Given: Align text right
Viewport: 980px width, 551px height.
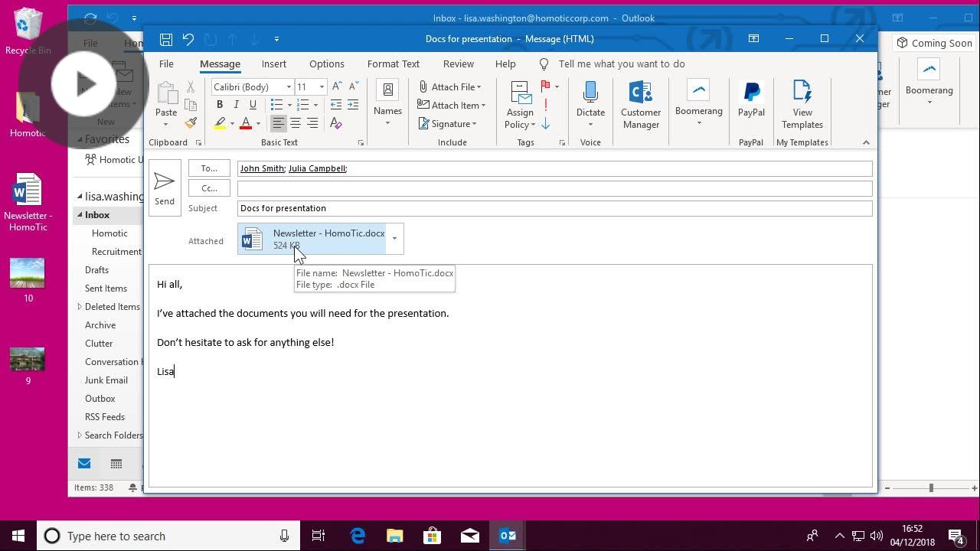Looking at the screenshot, I should click(x=312, y=123).
